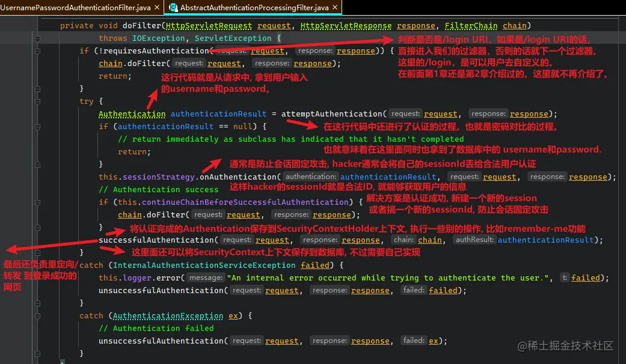Collapse the InternalAuthenticationServiceException catch block
Screen dimensions: 626x364
coord(37,265)
